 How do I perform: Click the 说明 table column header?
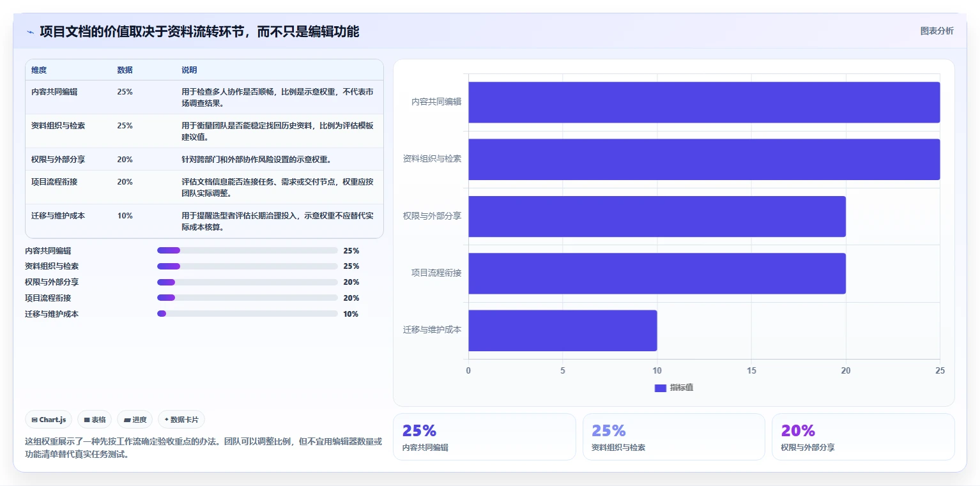tap(189, 70)
